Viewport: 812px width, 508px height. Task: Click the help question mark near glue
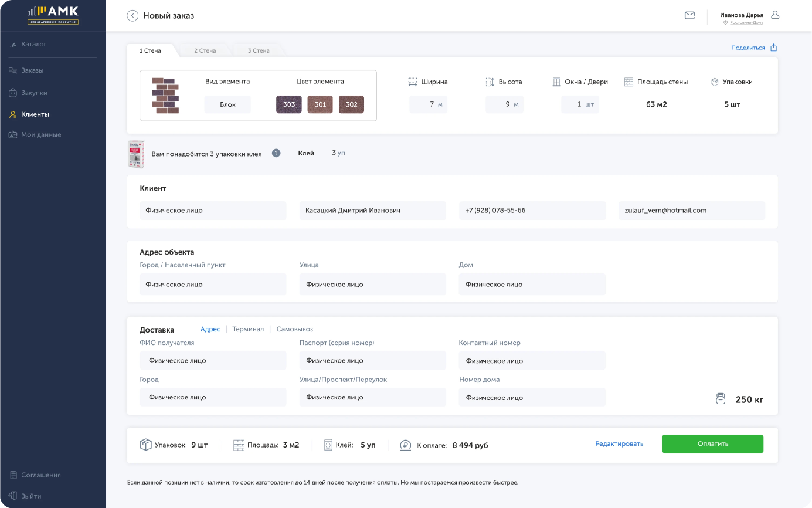click(276, 153)
